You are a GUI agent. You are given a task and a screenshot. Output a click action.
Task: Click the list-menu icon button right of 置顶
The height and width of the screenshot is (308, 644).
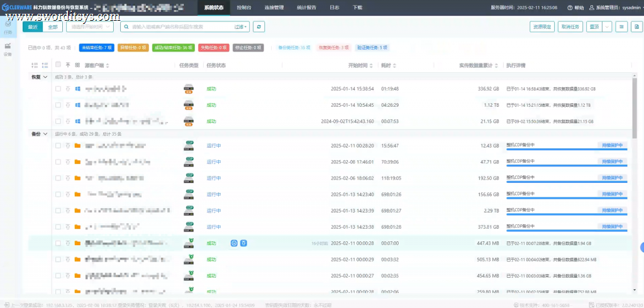coord(622,26)
